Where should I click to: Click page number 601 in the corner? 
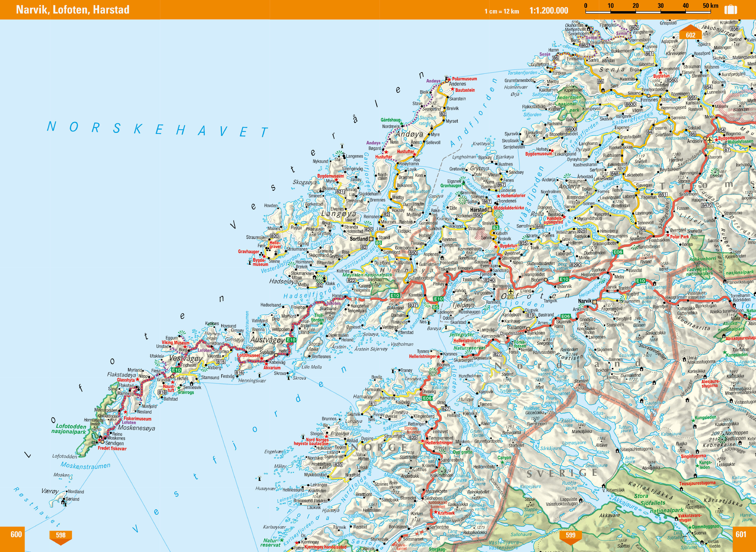[741, 534]
